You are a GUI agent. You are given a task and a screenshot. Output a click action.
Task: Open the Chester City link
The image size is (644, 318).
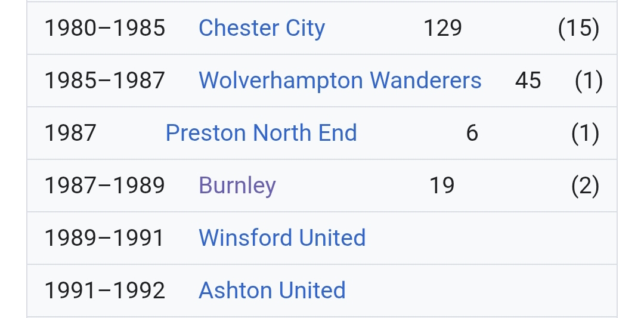pyautogui.click(x=261, y=28)
